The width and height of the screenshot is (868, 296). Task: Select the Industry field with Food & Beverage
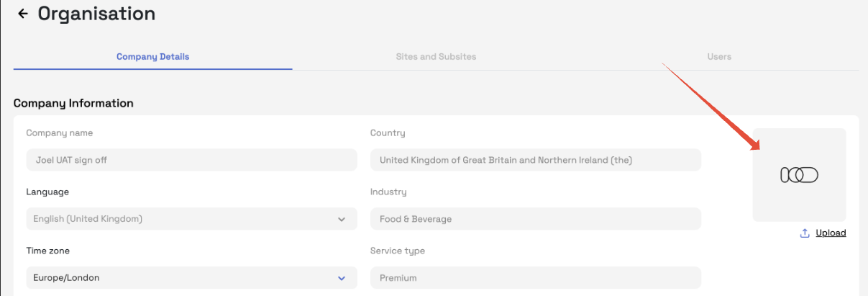(x=535, y=219)
